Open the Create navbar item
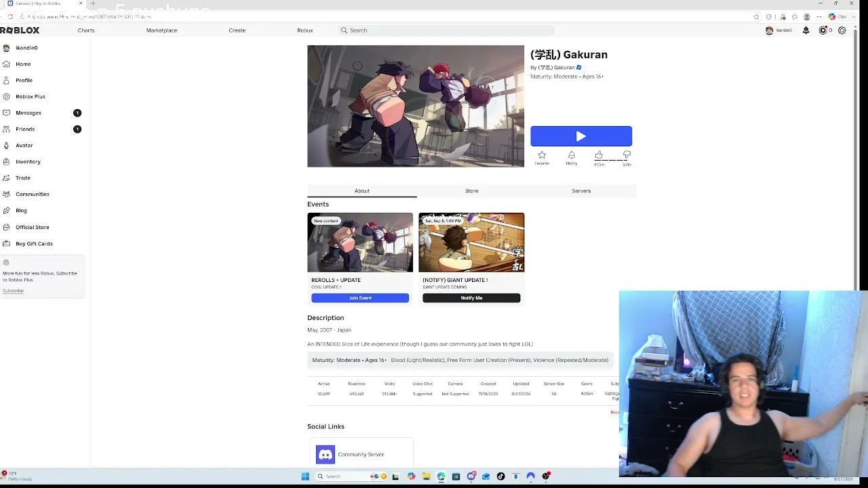The width and height of the screenshot is (868, 488). click(x=237, y=30)
